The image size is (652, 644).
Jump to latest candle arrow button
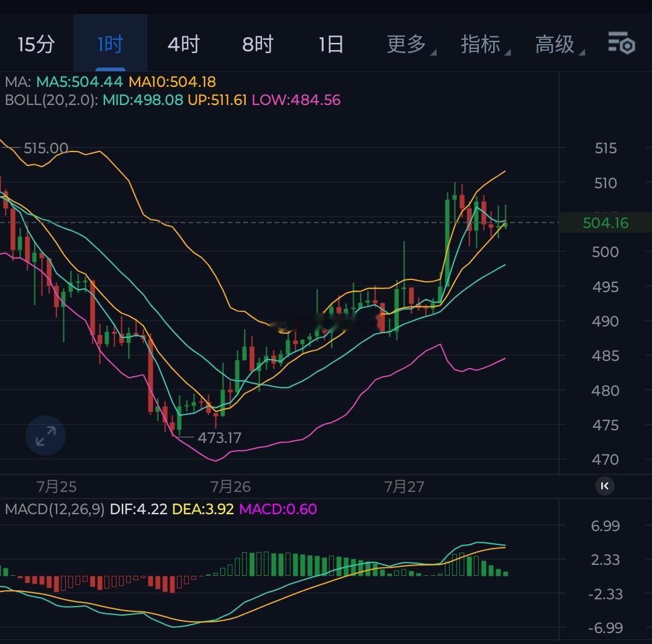[604, 486]
